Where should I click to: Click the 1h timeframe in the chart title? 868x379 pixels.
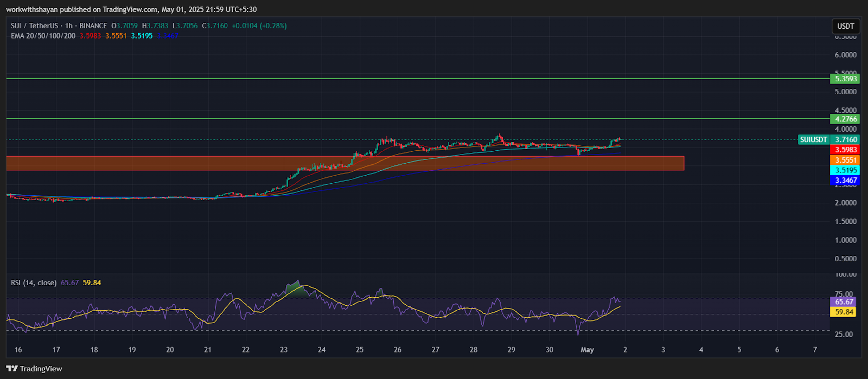pos(69,25)
